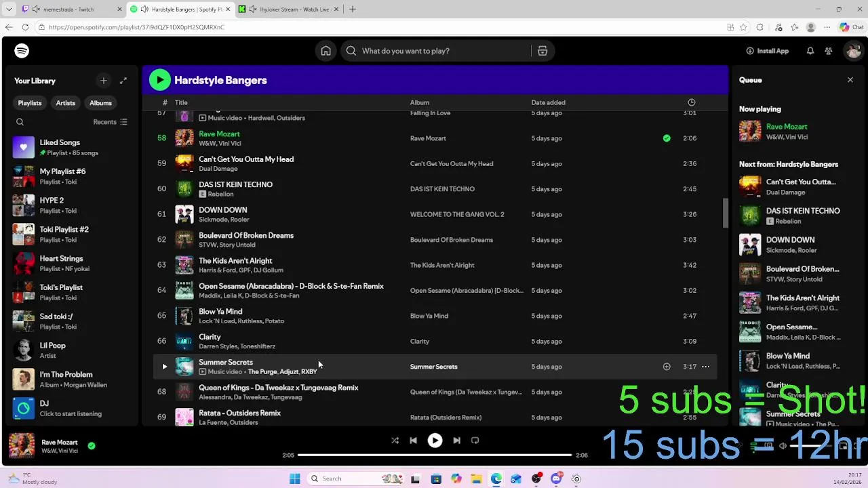
Task: Open the notifications bell icon
Action: click(810, 51)
